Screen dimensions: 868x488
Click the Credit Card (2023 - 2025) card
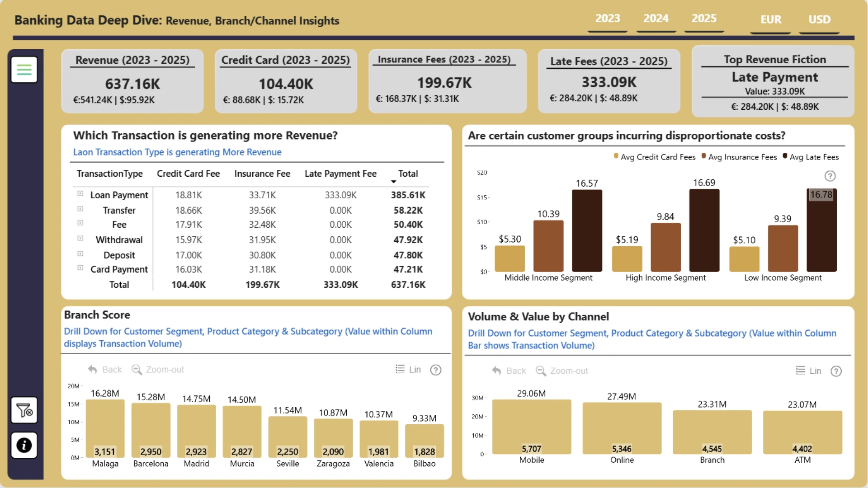[286, 81]
